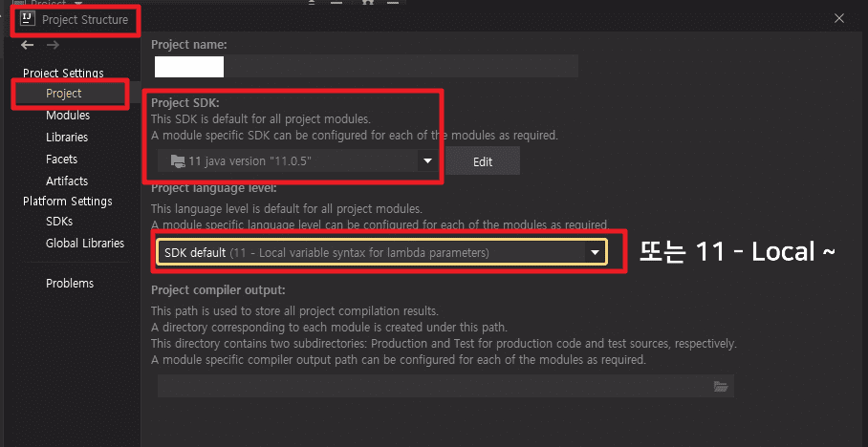Click the Project name input field
The width and height of the screenshot is (868, 447).
click(366, 67)
